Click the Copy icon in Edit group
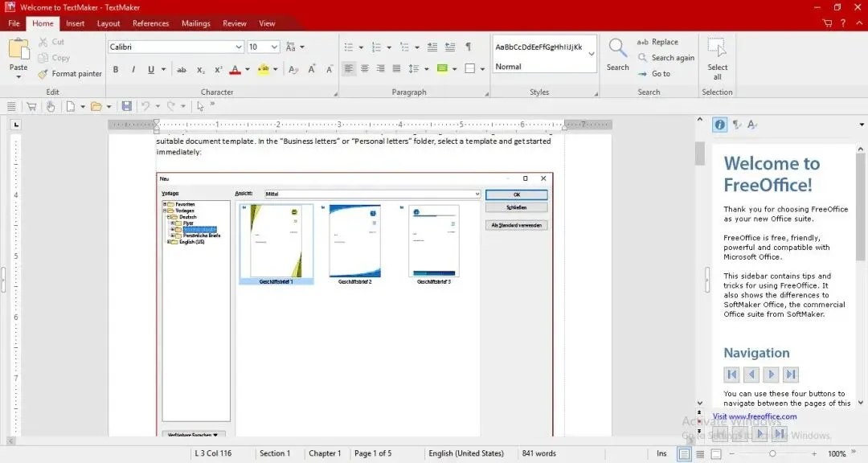This screenshot has height=463, width=868. point(43,58)
